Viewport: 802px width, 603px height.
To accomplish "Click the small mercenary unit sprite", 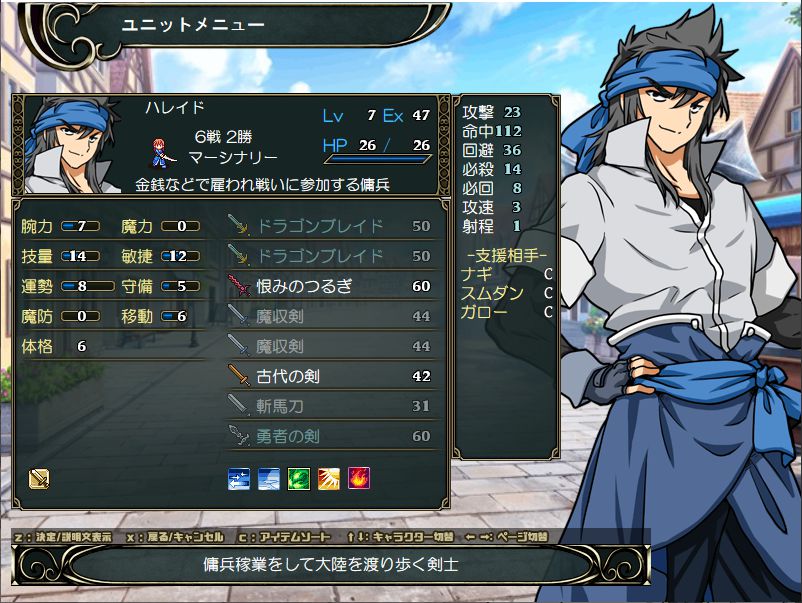I will pos(163,153).
